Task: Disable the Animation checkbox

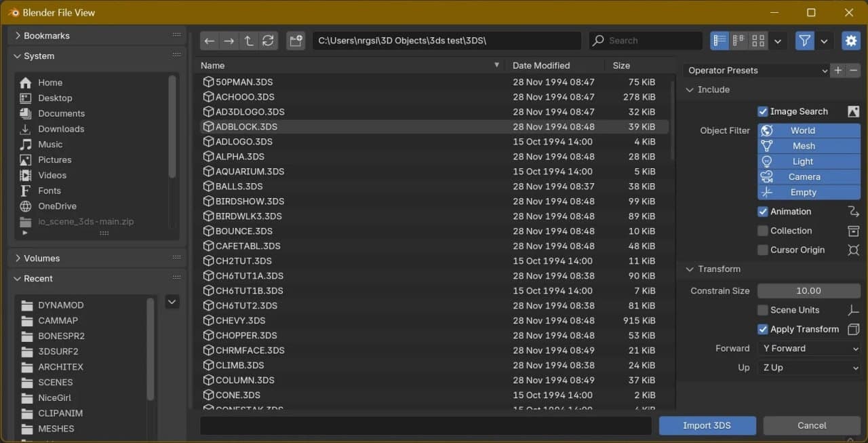Action: [x=763, y=212]
